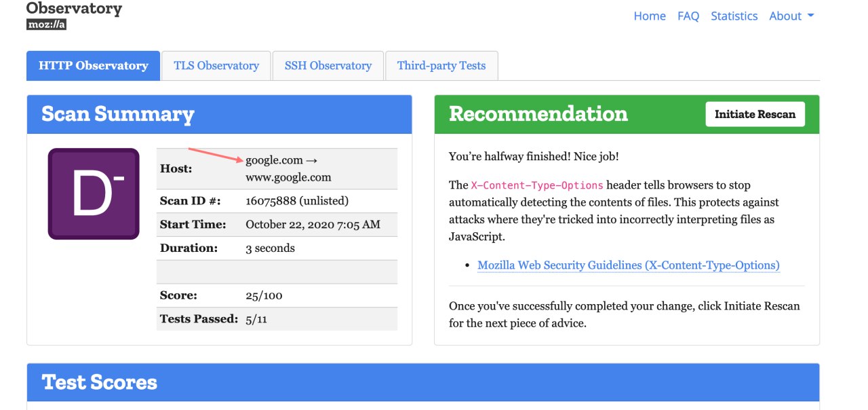Click the score value 25/100
This screenshot has width=868, height=410.
coord(264,295)
